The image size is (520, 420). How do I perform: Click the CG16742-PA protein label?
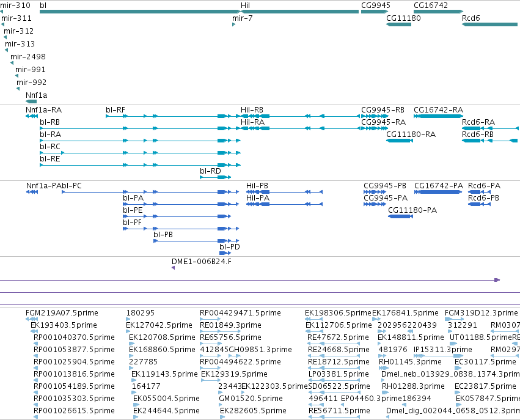click(439, 186)
